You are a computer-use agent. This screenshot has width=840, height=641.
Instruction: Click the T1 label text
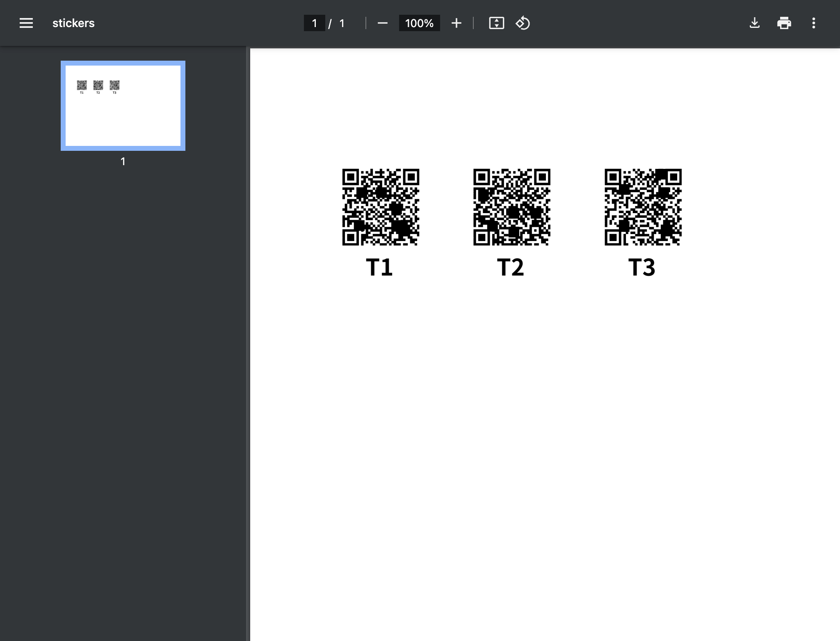click(379, 267)
